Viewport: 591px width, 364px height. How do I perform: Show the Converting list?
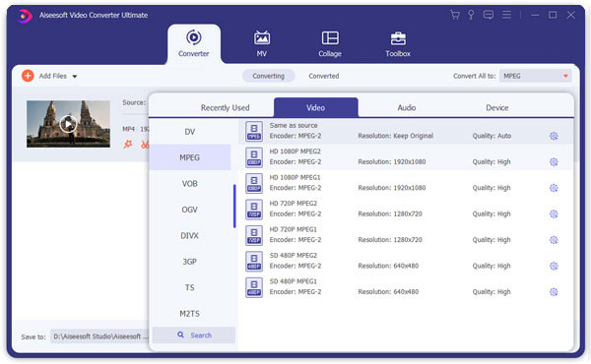[268, 76]
